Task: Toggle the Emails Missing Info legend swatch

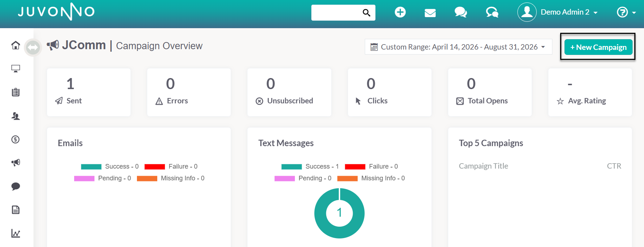Action: tap(147, 178)
